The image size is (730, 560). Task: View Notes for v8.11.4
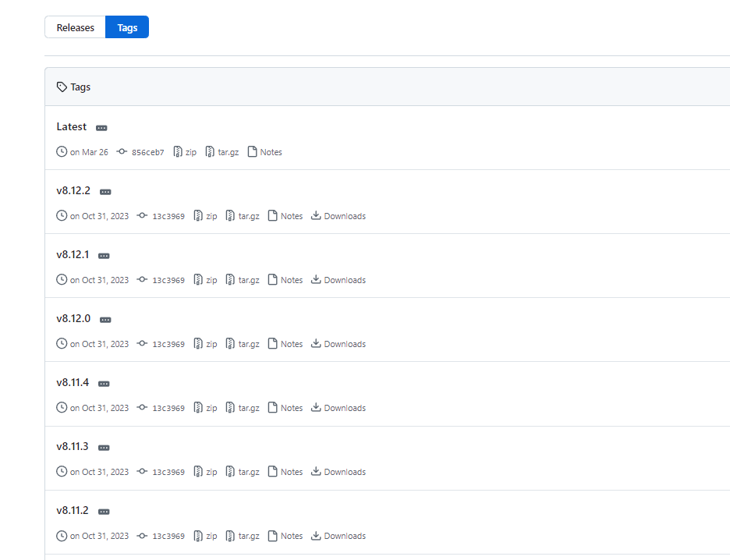coord(292,408)
